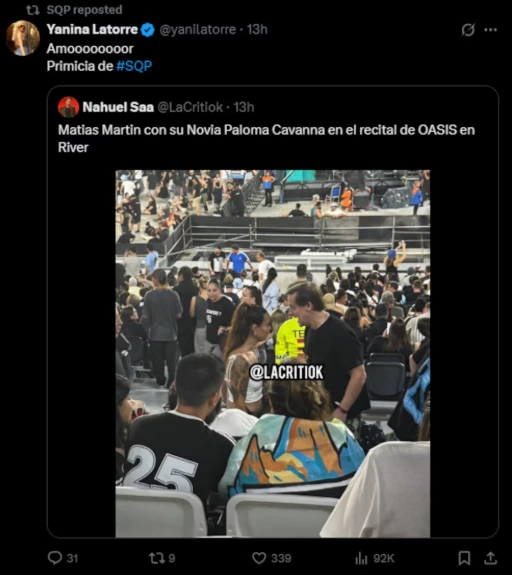
Task: Click the reply comment icon
Action: (x=55, y=558)
